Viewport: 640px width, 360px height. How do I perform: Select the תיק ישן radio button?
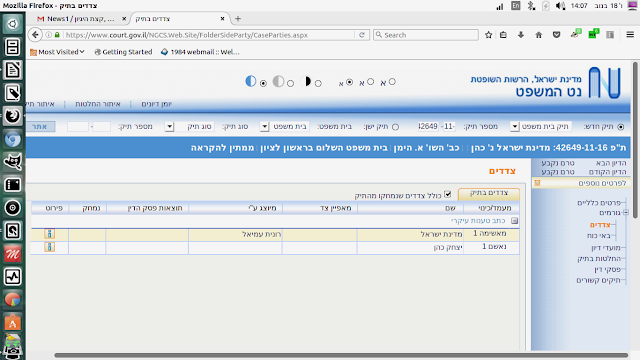[395, 127]
